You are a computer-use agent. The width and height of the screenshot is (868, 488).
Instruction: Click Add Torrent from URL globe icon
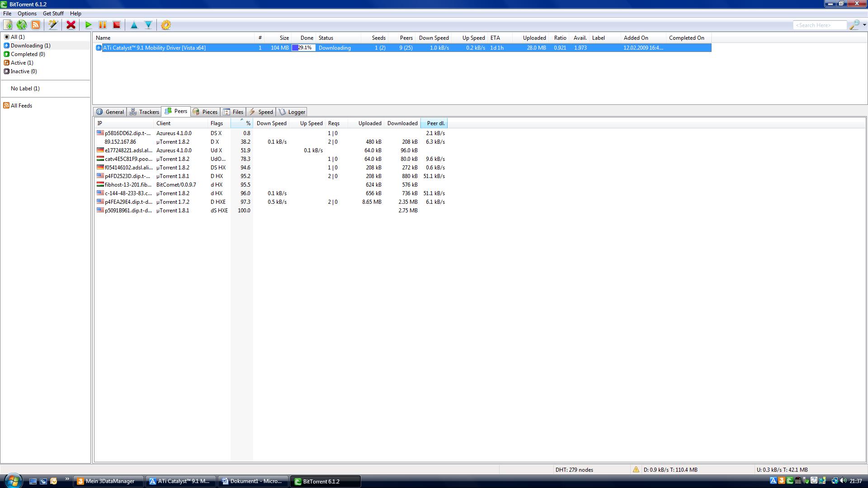(x=22, y=25)
